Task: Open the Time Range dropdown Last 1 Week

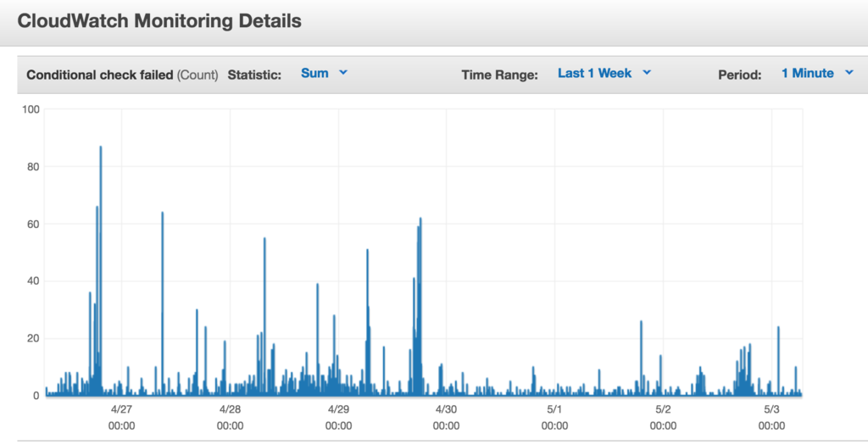Action: click(604, 73)
